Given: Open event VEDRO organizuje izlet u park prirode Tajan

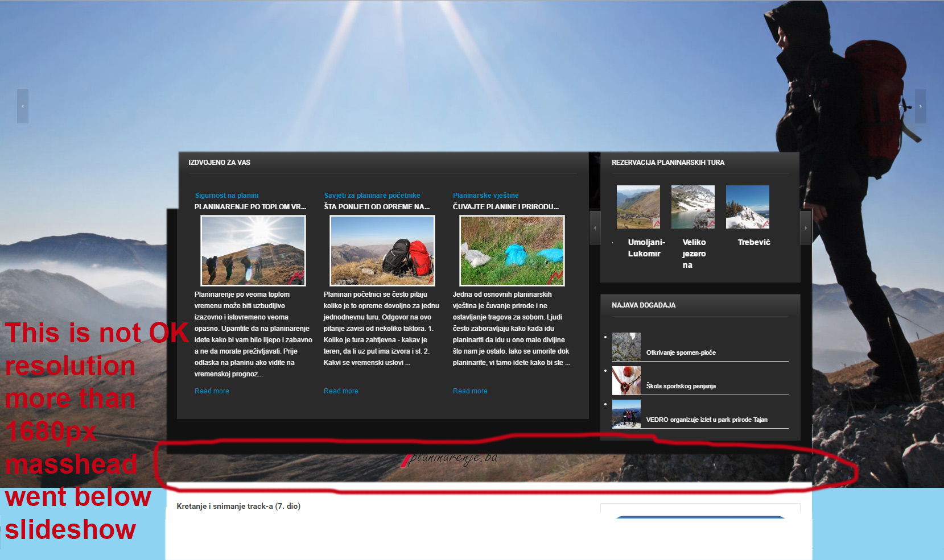Looking at the screenshot, I should click(707, 420).
